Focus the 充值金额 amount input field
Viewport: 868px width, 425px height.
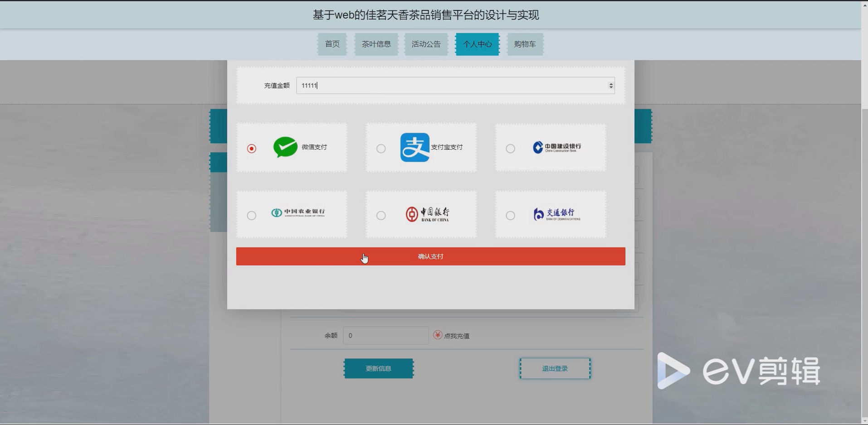[x=455, y=86]
